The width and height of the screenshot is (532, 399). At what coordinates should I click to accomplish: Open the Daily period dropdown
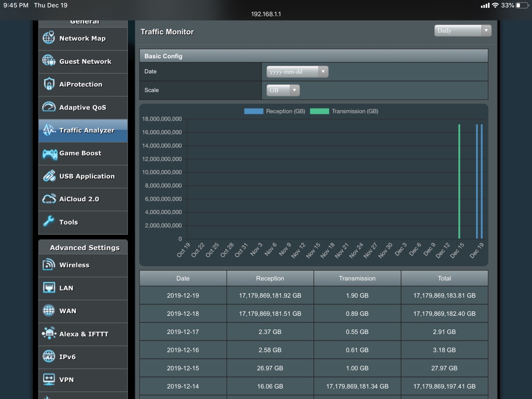click(462, 31)
